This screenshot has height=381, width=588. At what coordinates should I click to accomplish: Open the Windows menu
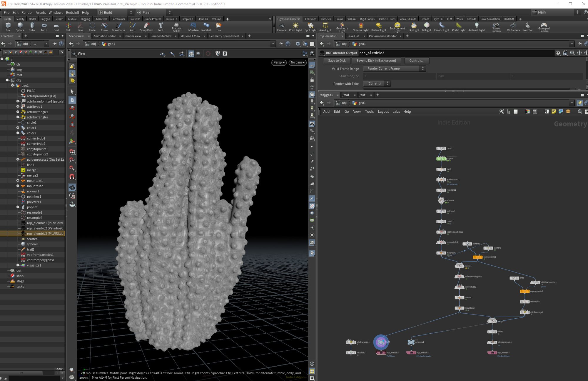56,12
